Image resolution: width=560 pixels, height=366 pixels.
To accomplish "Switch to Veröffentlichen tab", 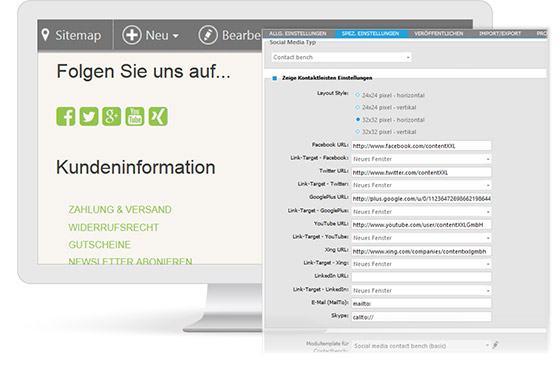I will click(x=439, y=34).
